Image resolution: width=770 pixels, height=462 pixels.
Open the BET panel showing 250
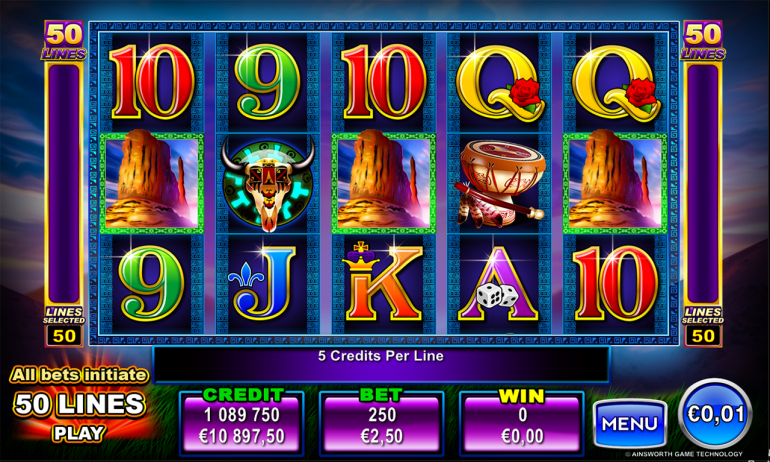382,422
